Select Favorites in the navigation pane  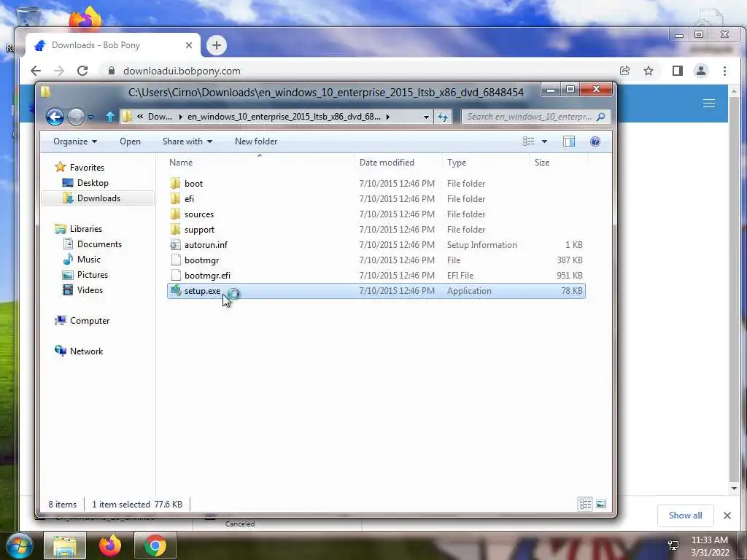tap(87, 168)
